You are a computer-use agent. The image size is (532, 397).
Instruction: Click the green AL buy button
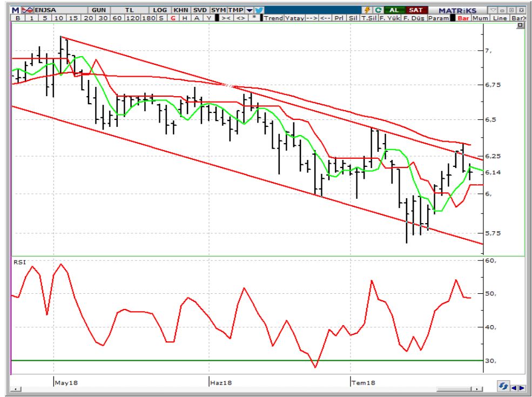pos(394,10)
